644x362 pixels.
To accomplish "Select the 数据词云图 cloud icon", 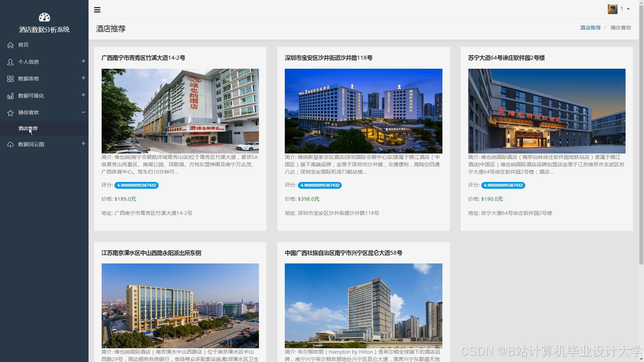I will point(10,144).
